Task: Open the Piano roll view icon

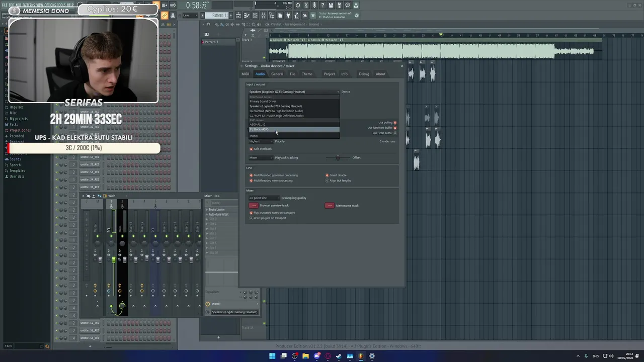Action: (x=247, y=16)
